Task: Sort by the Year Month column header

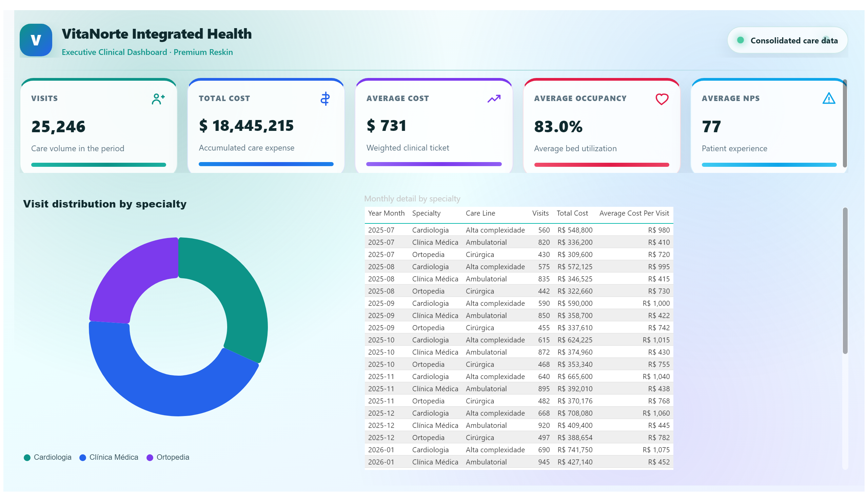Action: pos(386,213)
